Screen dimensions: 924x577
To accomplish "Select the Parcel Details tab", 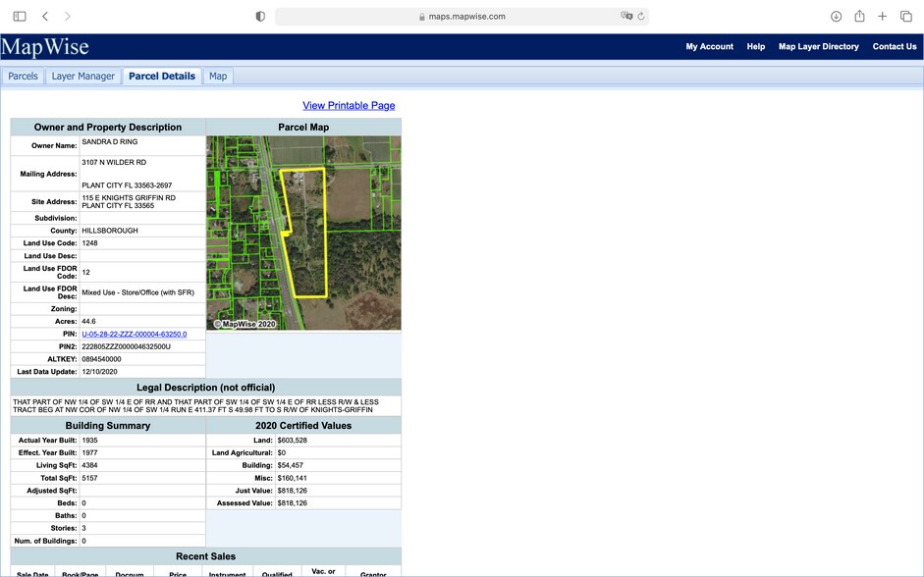I will tap(161, 75).
